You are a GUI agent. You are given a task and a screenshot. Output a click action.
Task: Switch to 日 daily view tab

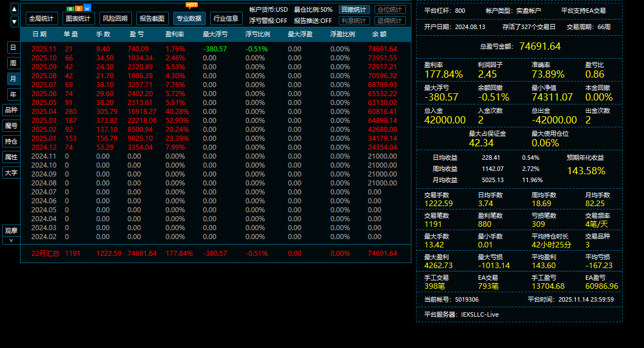point(13,47)
